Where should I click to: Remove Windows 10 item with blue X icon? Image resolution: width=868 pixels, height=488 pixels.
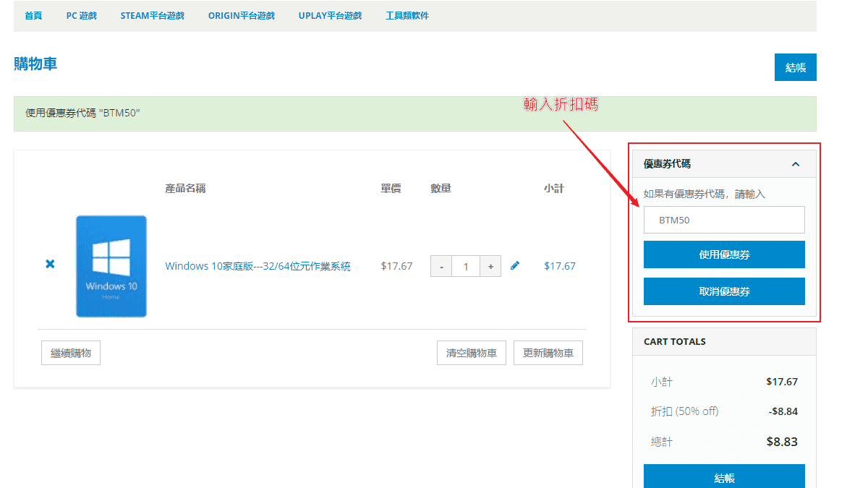pyautogui.click(x=50, y=265)
